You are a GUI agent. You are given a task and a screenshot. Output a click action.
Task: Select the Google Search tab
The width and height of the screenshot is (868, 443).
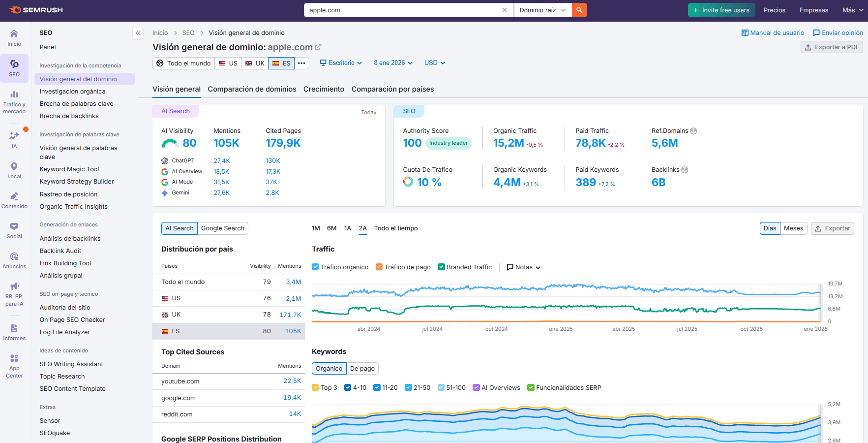(223, 228)
